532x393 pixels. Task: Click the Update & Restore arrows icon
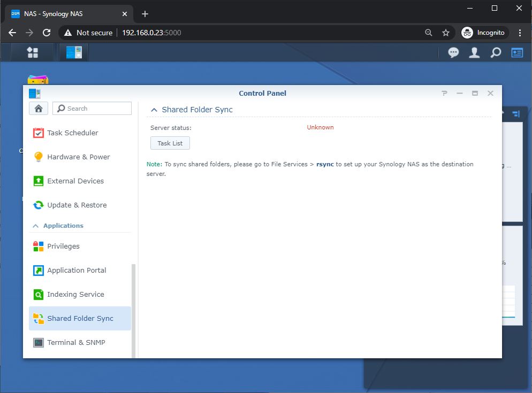tap(39, 205)
